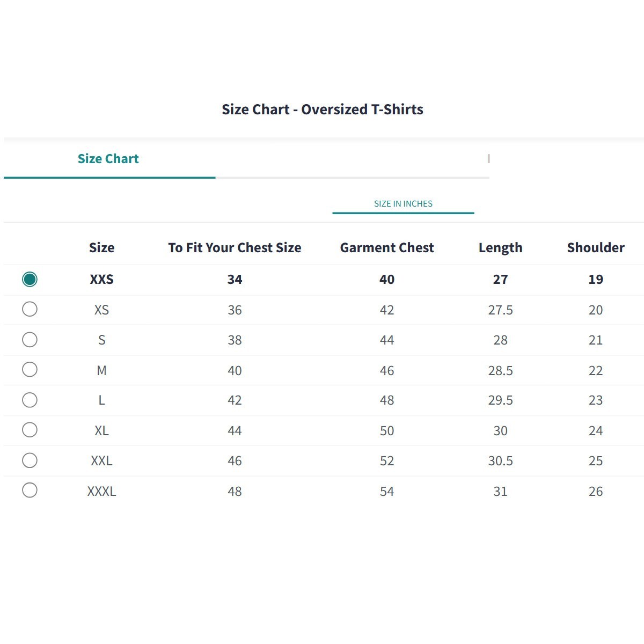Open the Size Chart tab
Screen dimensions: 644x644
[x=108, y=159]
